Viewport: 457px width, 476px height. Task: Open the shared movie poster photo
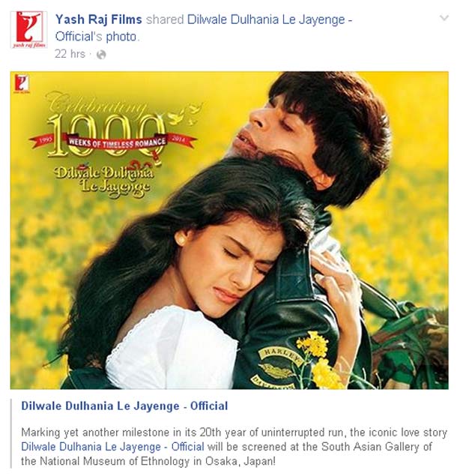pyautogui.click(x=229, y=230)
